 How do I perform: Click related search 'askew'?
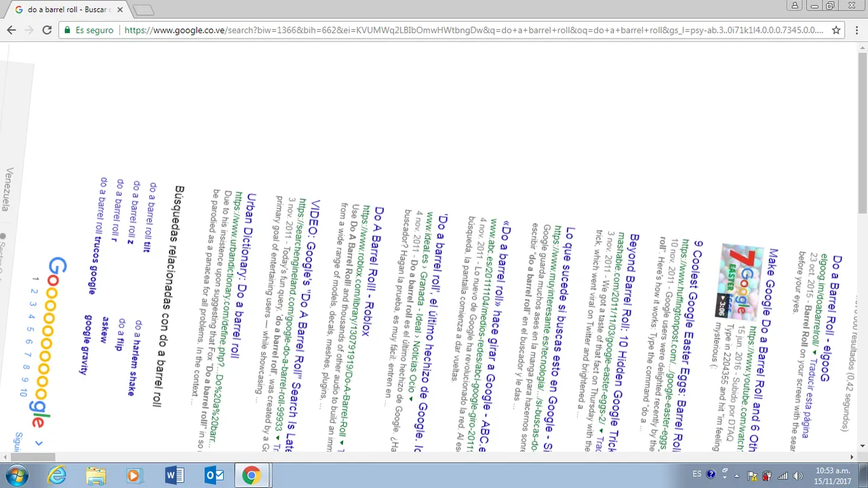pyautogui.click(x=105, y=329)
